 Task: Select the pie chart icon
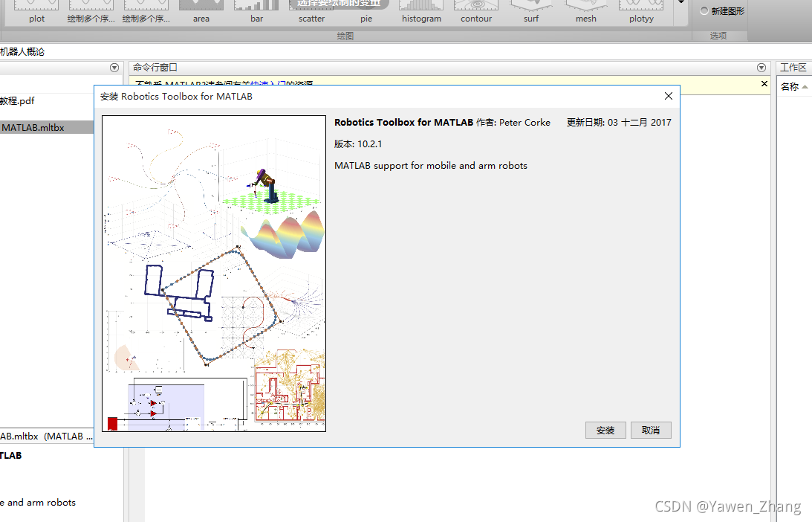point(366,12)
